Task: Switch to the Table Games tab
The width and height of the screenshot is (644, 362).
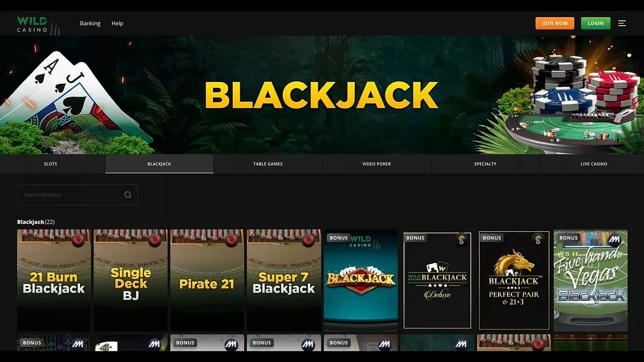Action: coord(268,164)
